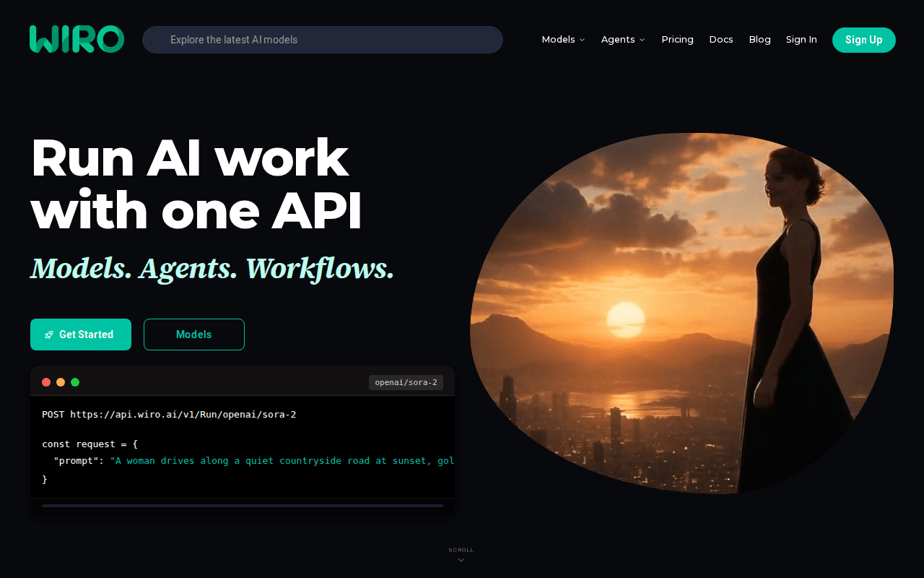This screenshot has width=924, height=578.
Task: Visit the Blog
Action: click(x=759, y=40)
